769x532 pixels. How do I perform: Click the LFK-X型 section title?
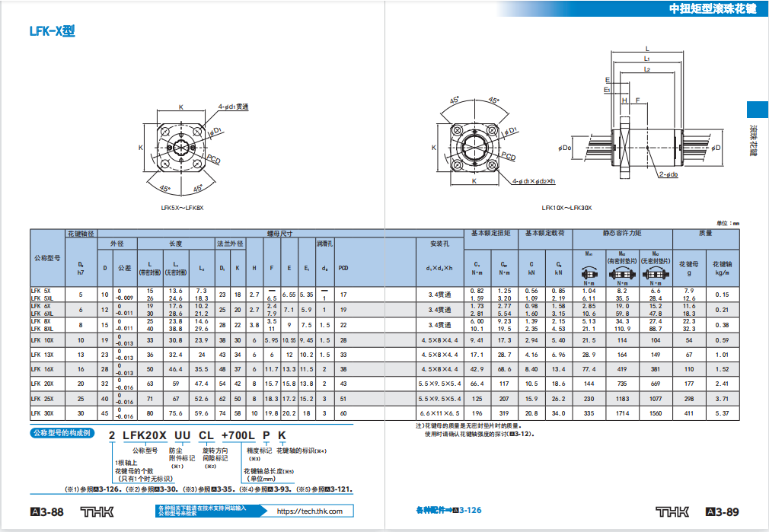(52, 31)
